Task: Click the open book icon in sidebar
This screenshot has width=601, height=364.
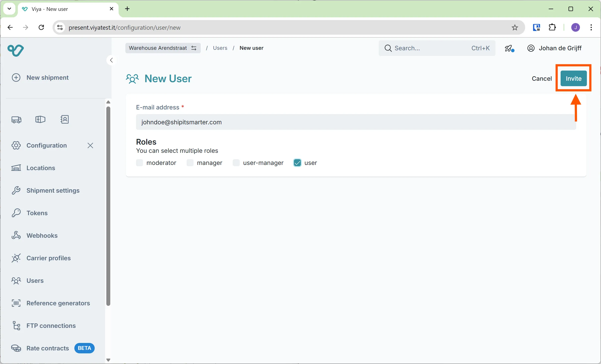Action: [40, 120]
